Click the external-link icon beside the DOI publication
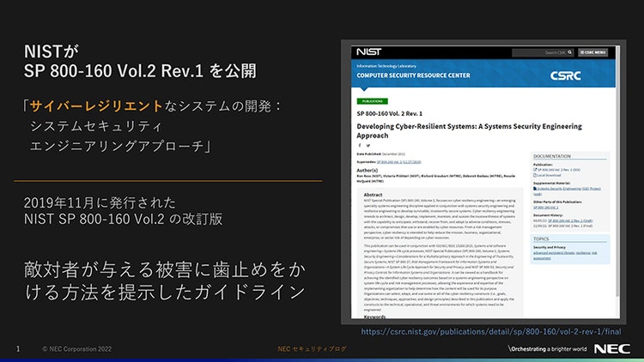Viewport: 644px width, 362px height. pyautogui.click(x=535, y=170)
